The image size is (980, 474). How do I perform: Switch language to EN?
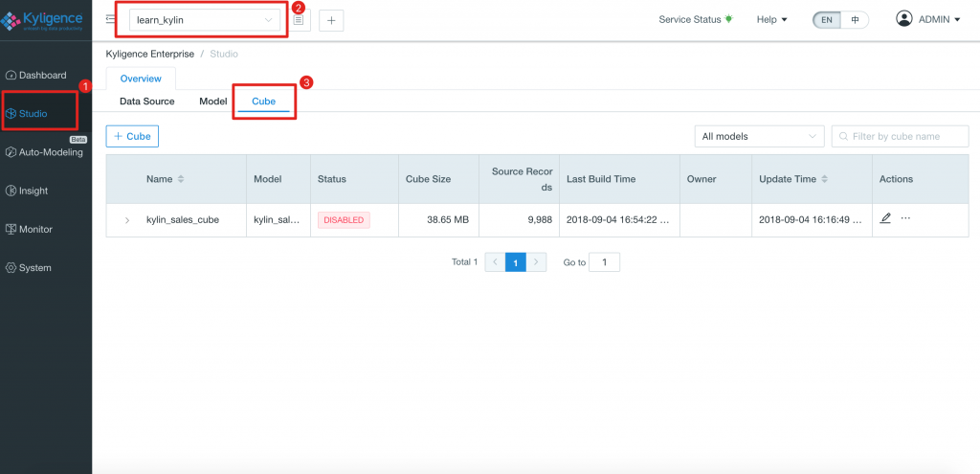click(x=826, y=20)
